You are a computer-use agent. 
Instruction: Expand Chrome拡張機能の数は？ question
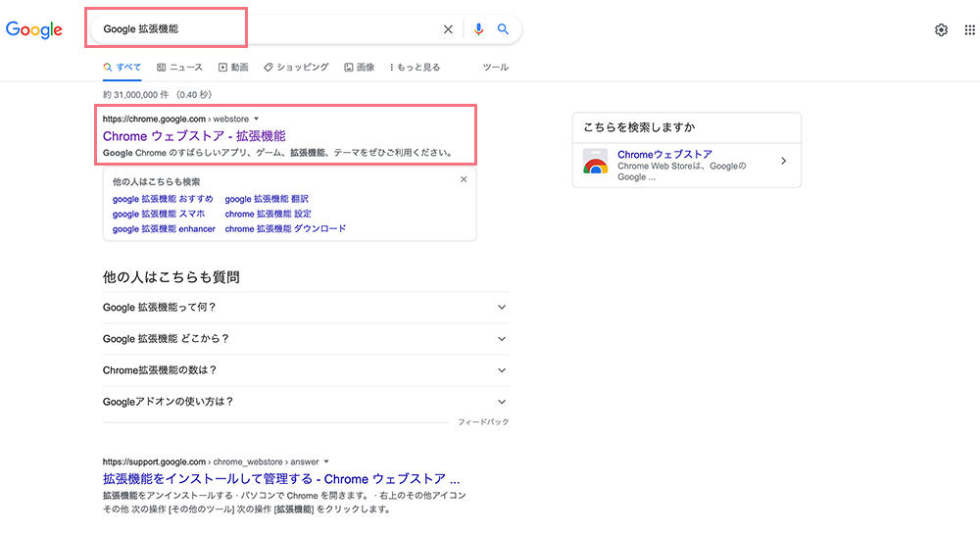click(306, 370)
